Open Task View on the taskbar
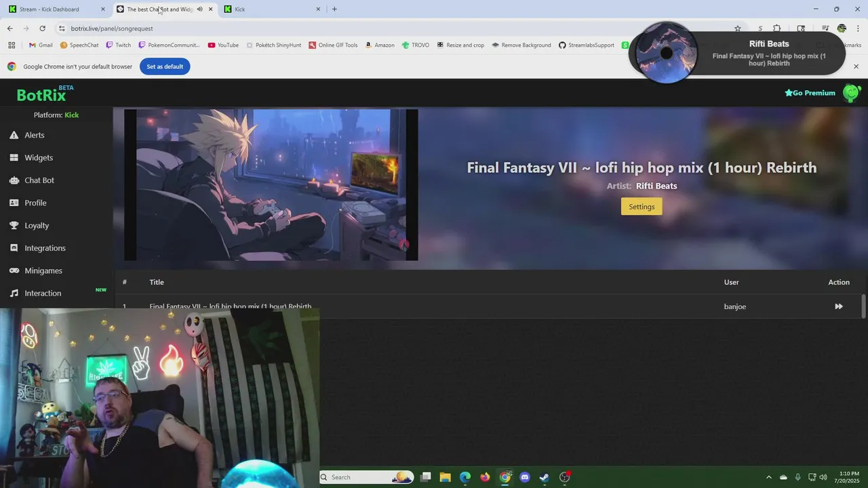 (425, 477)
